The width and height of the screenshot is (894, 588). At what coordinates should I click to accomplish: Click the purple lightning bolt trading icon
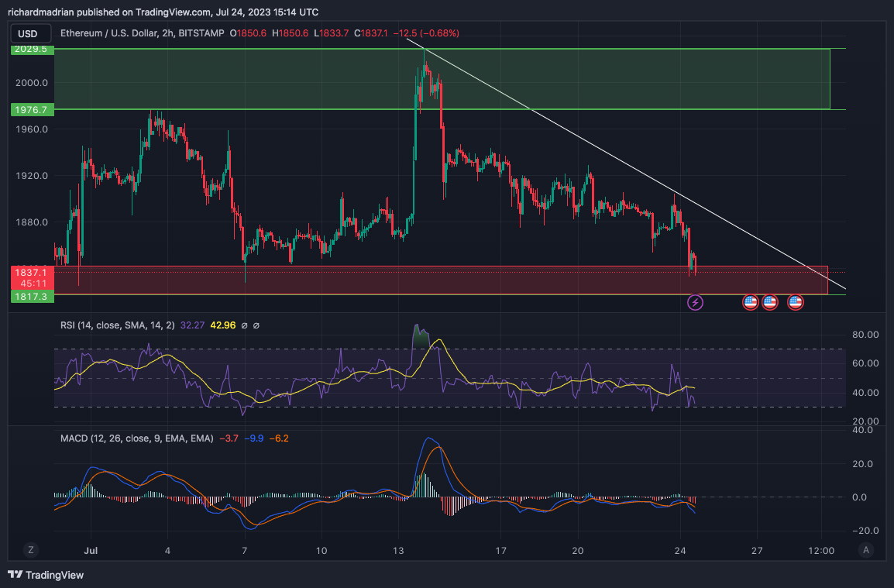coord(695,302)
